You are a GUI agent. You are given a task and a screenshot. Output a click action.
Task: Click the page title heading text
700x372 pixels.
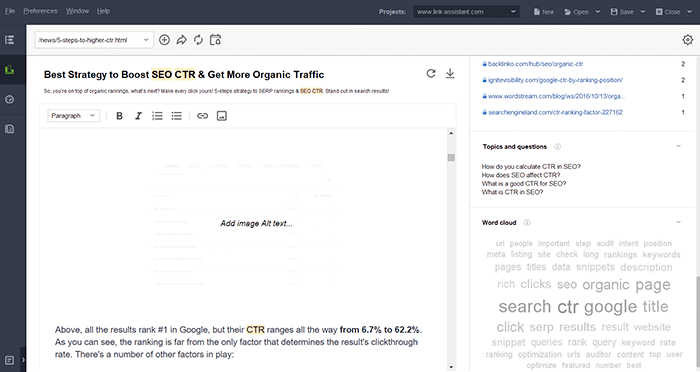tap(184, 75)
